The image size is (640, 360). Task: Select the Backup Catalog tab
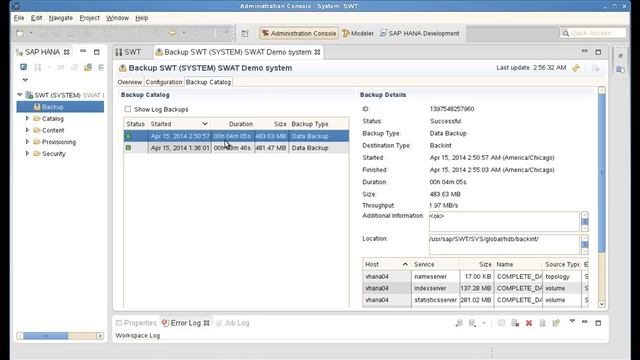[209, 82]
